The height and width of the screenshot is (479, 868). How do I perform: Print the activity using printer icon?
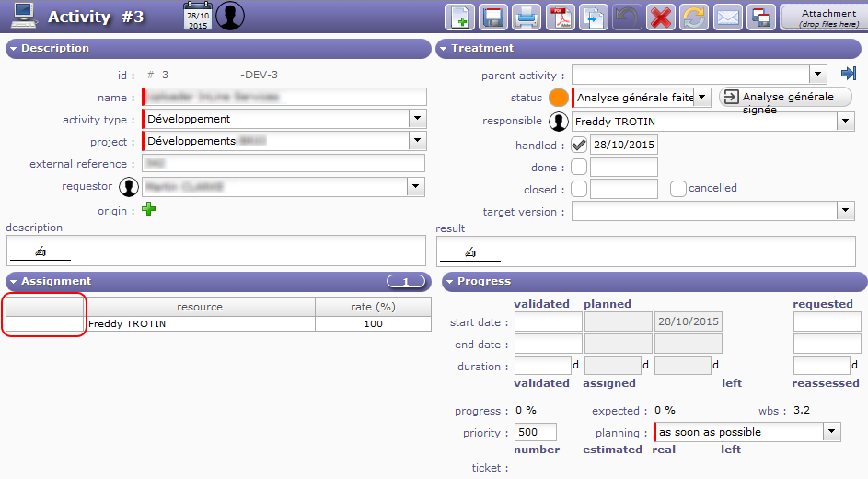(x=526, y=18)
